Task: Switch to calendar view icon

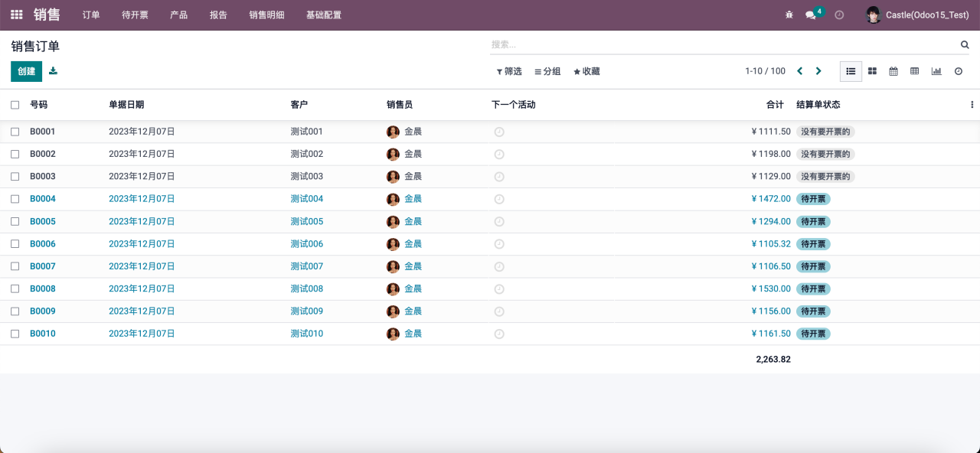Action: [x=893, y=71]
